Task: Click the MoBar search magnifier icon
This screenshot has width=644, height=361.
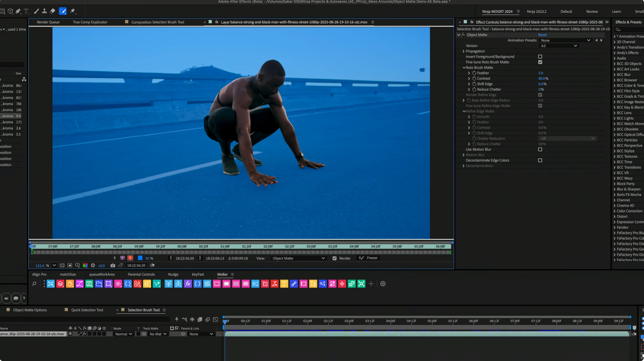Action: [34, 284]
